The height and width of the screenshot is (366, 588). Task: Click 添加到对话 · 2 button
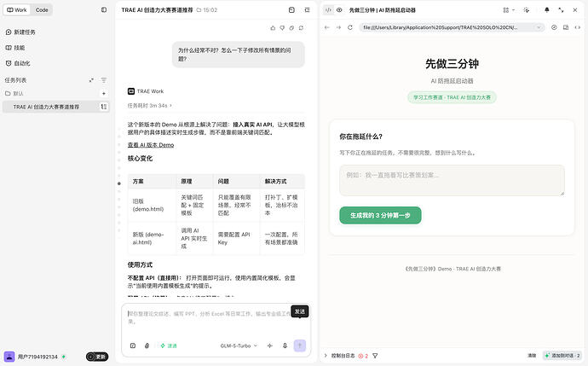[562, 356]
